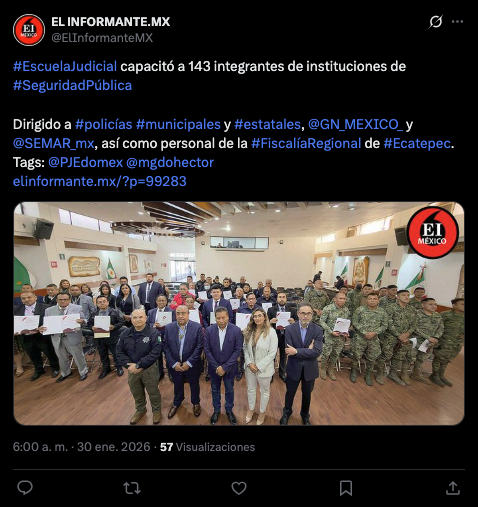478x507 pixels.
Task: Open the #FiscalíaRegional hashtag
Action: click(306, 143)
